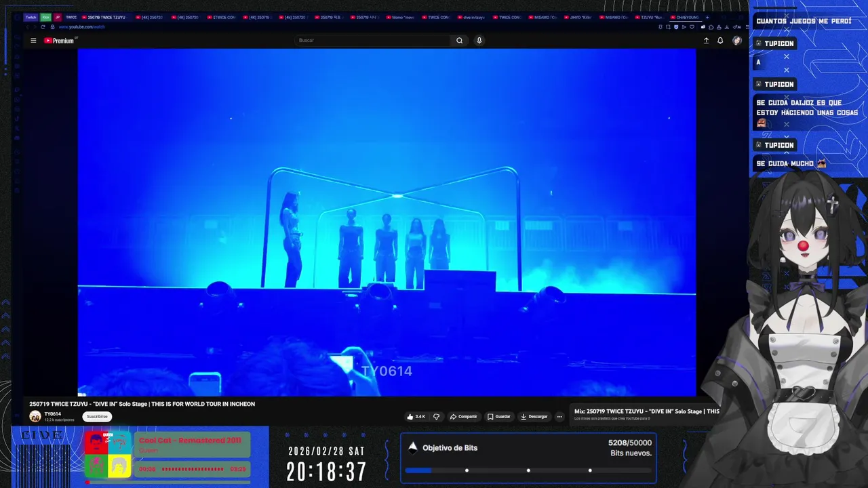The image size is (868, 488).
Task: Click the Suscribirse button
Action: (97, 417)
